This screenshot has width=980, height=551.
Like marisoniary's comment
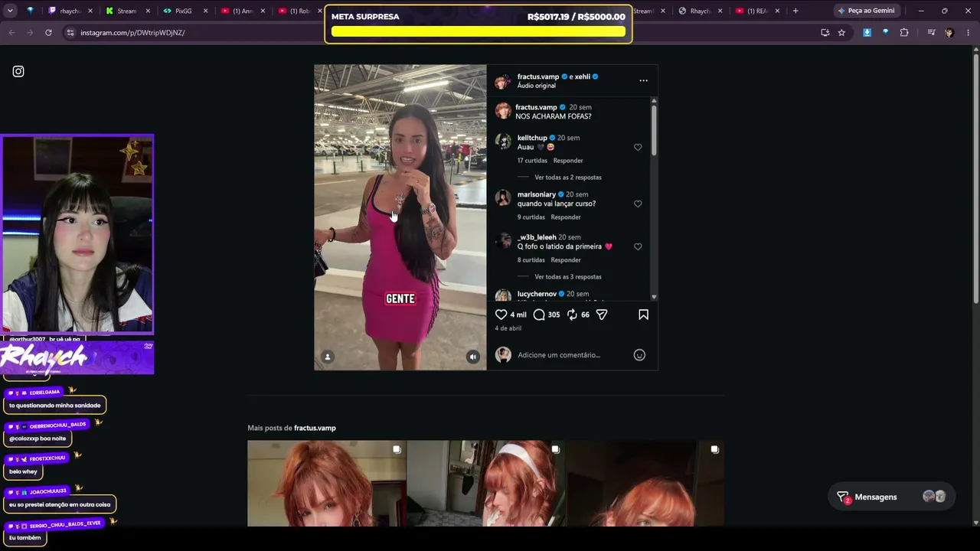coord(638,204)
